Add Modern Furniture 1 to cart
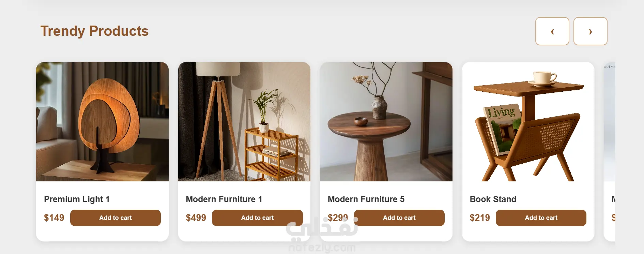 click(x=257, y=218)
